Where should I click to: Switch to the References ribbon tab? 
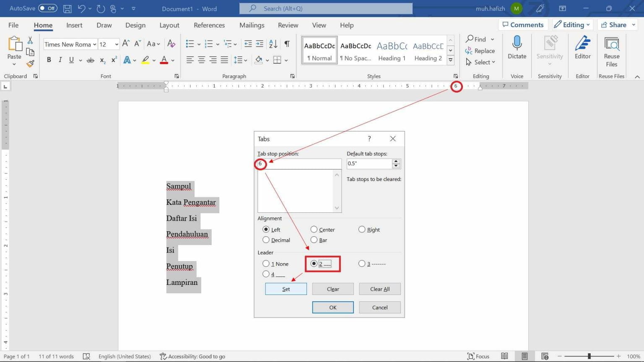tap(209, 25)
